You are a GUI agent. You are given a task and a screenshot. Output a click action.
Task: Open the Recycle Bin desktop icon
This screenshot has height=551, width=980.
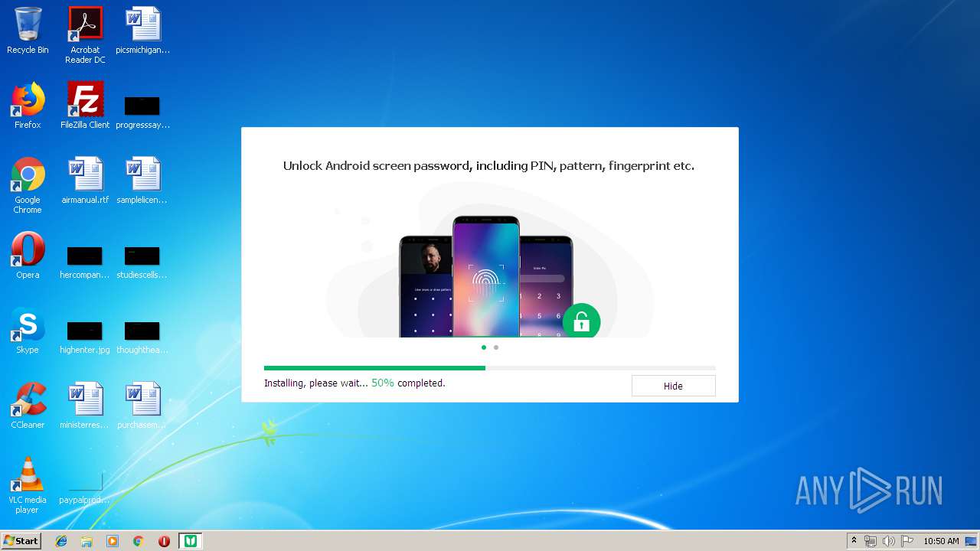tap(28, 31)
